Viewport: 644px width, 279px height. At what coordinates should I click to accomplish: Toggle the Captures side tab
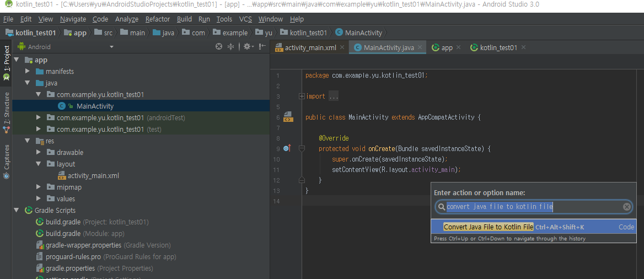click(x=6, y=162)
